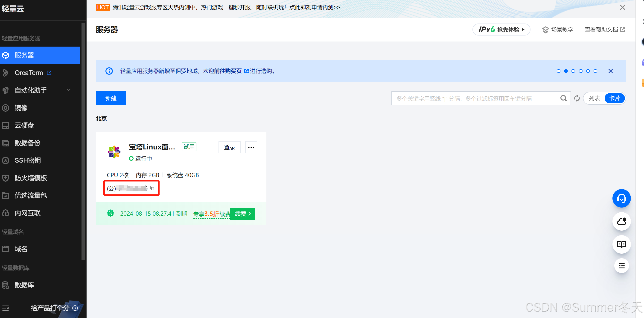Click the search magnifier icon
Viewport: 644px width, 318px height.
pyautogui.click(x=563, y=98)
